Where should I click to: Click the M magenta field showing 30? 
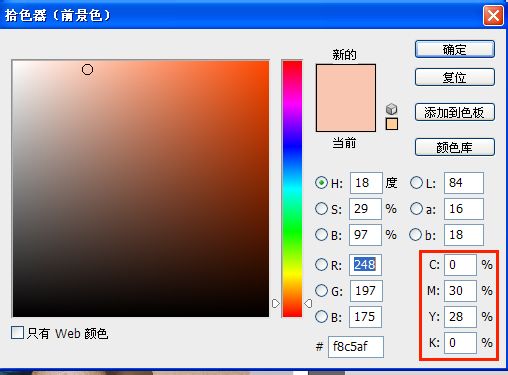[x=460, y=291]
